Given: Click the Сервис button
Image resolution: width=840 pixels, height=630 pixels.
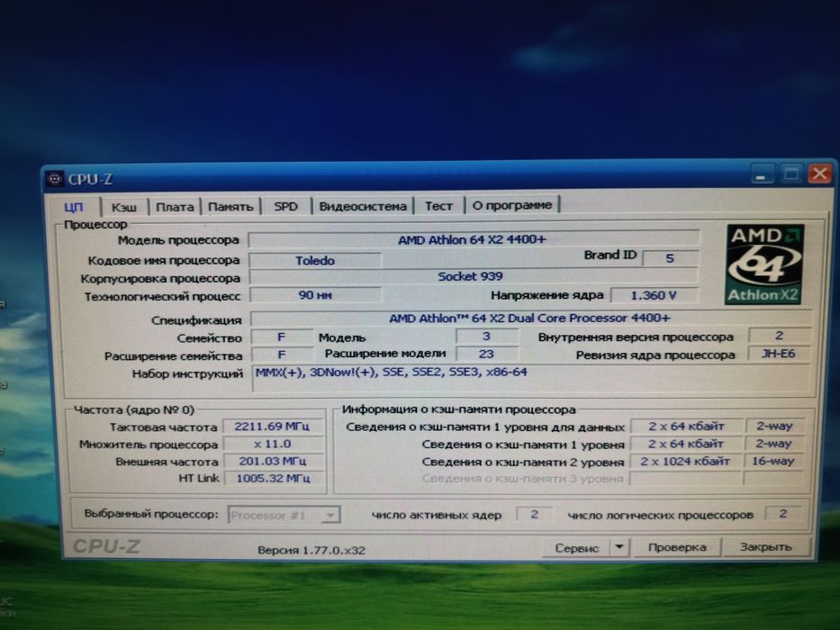Looking at the screenshot, I should pyautogui.click(x=576, y=548).
